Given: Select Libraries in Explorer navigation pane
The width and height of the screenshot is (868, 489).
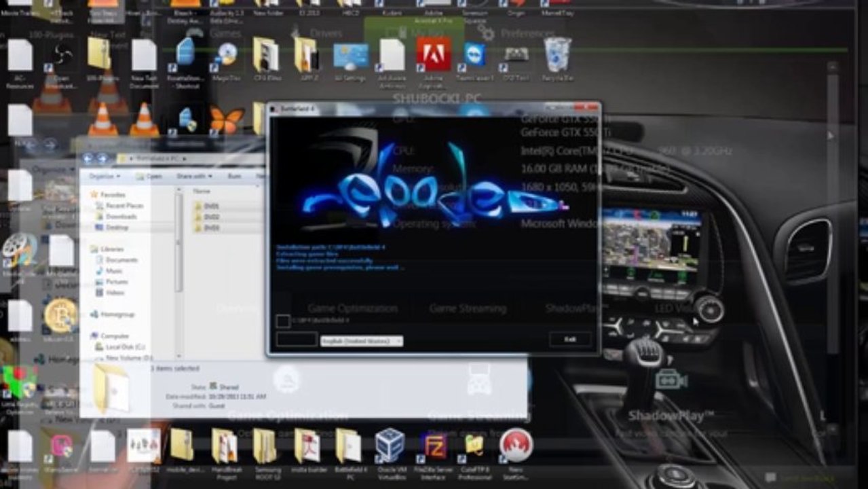Looking at the screenshot, I should [107, 249].
